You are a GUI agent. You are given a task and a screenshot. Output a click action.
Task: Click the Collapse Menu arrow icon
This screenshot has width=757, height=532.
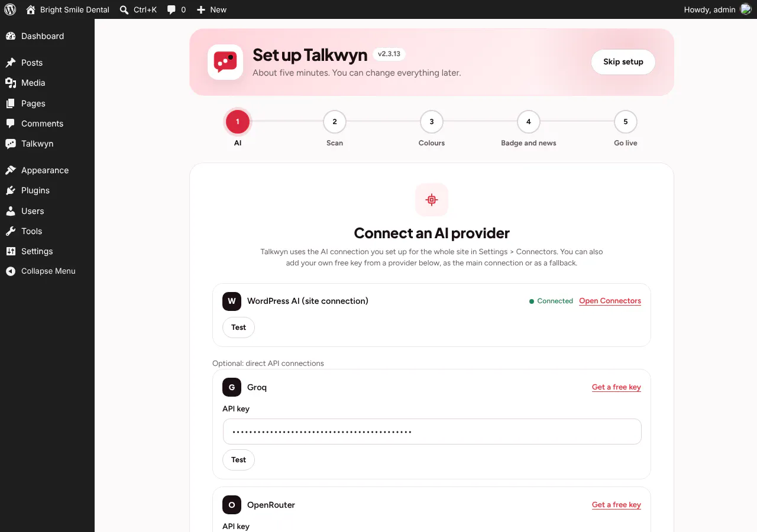point(11,271)
